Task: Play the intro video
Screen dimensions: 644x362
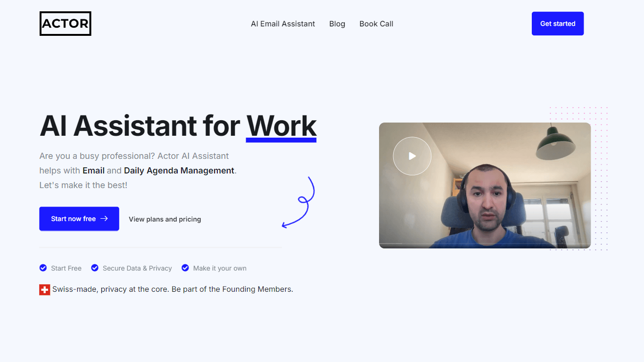Action: pyautogui.click(x=412, y=156)
